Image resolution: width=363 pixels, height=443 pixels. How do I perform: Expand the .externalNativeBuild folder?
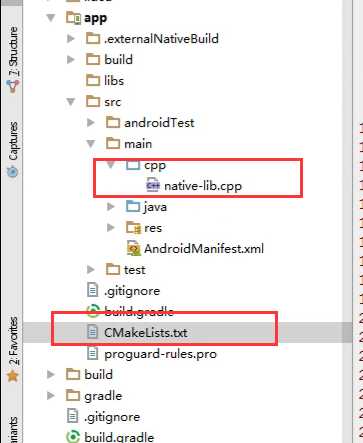[x=71, y=39]
